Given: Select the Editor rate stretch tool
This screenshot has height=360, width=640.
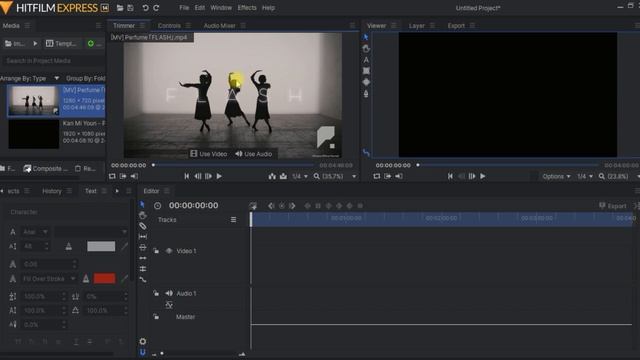Looking at the screenshot, I should coord(142,280).
